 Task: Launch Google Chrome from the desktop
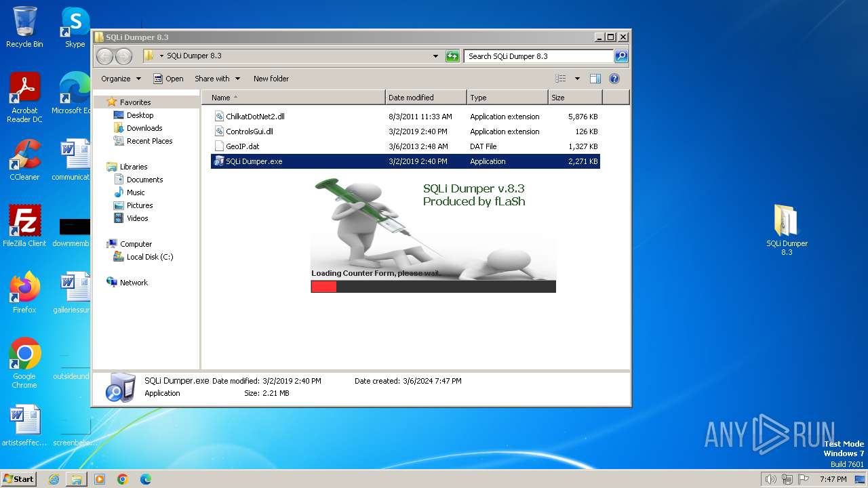pyautogui.click(x=24, y=363)
